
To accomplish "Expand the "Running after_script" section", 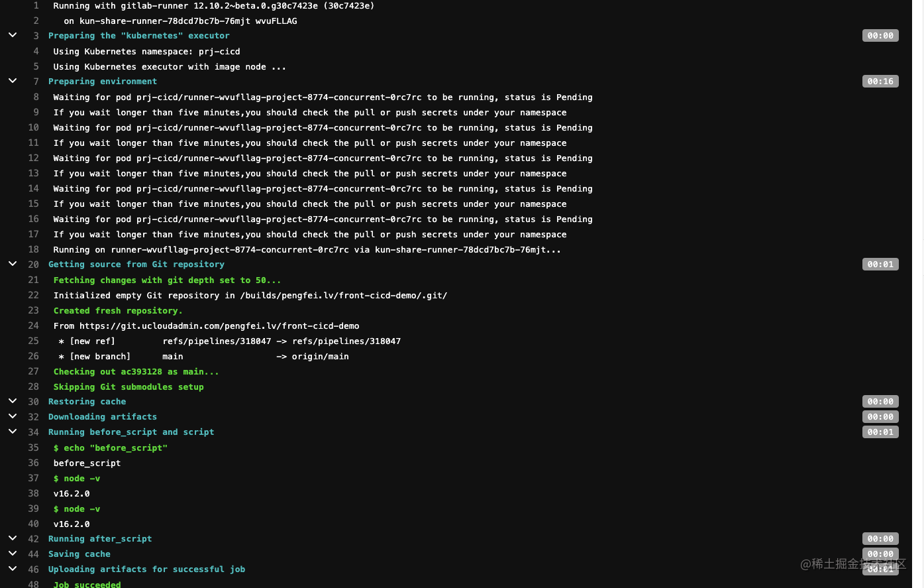I will pyautogui.click(x=13, y=538).
